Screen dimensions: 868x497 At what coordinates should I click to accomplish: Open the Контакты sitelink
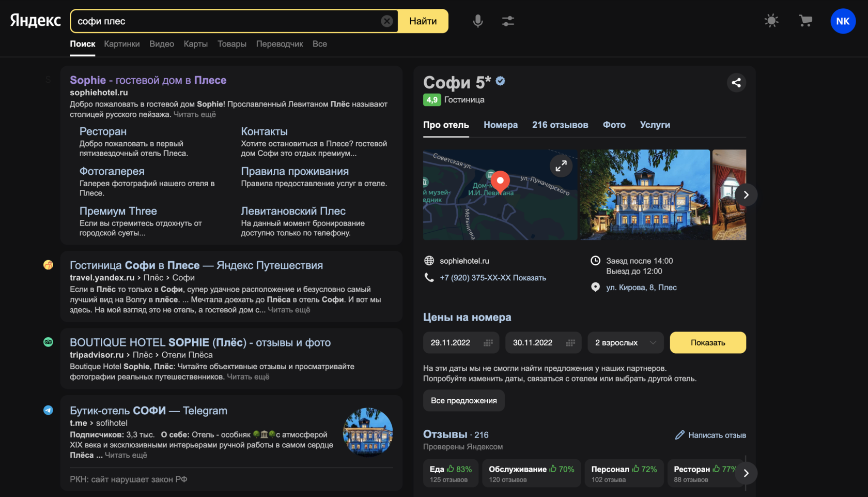tap(264, 131)
